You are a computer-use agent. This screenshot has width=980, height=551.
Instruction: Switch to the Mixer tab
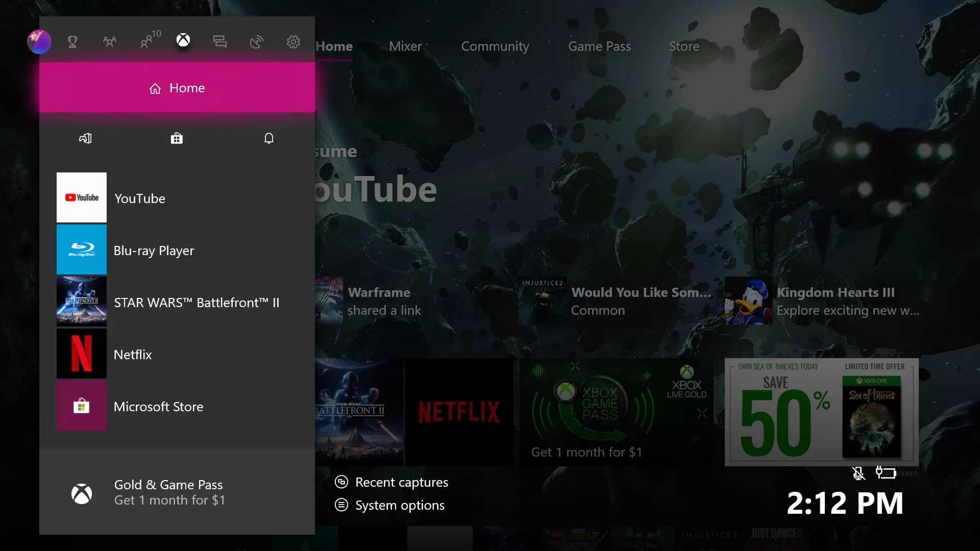click(405, 46)
